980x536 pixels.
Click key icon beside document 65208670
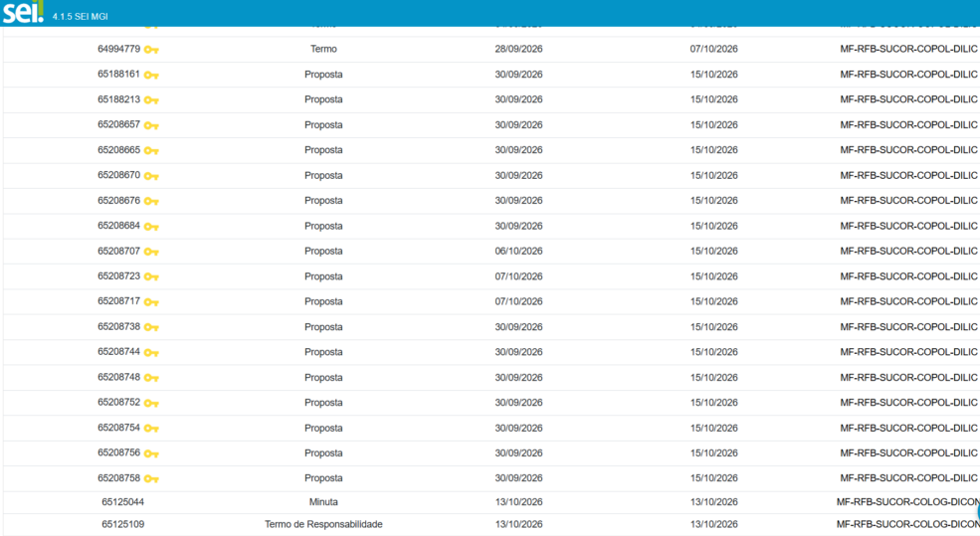(151, 176)
